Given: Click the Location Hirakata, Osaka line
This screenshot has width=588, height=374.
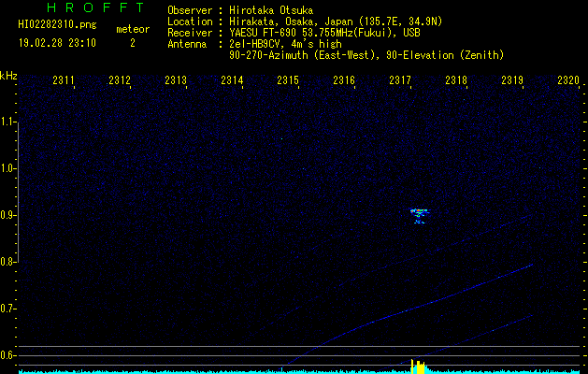Looking at the screenshot, I should pyautogui.click(x=305, y=22).
